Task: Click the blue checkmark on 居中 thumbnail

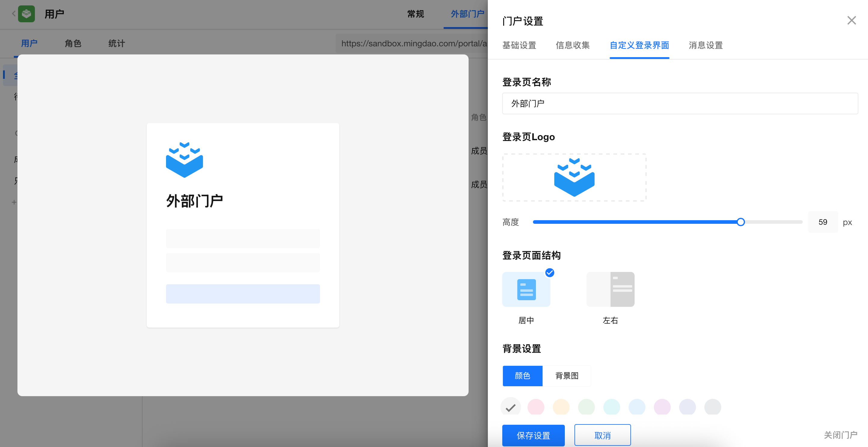Action: (549, 272)
